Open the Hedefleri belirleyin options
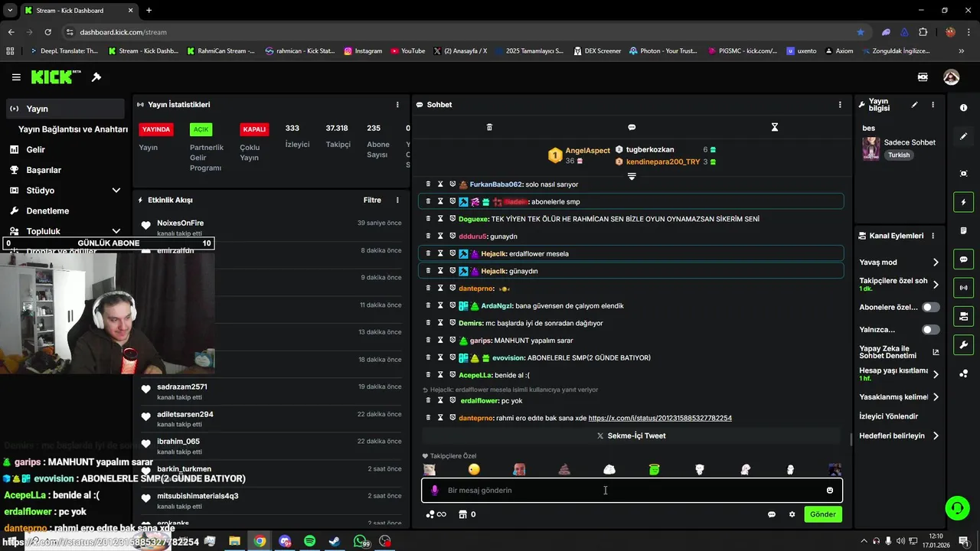Image resolution: width=980 pixels, height=551 pixels. tap(899, 436)
